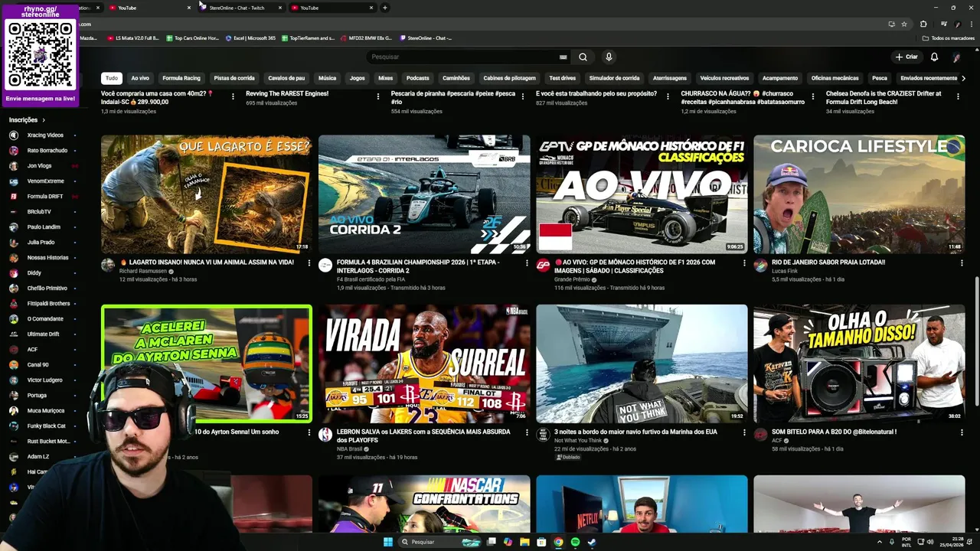Open Carioca Lifestyle video thumbnail

(x=859, y=194)
